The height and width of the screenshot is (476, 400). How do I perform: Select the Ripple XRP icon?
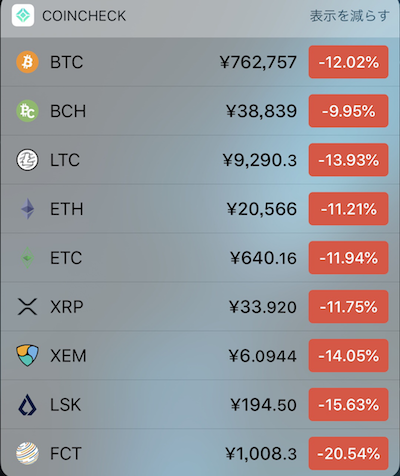[x=27, y=307]
